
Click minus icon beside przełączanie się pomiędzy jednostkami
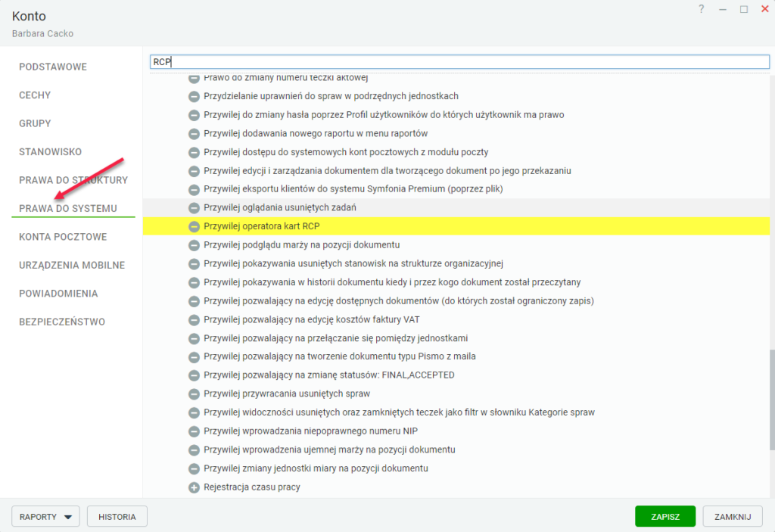point(194,339)
